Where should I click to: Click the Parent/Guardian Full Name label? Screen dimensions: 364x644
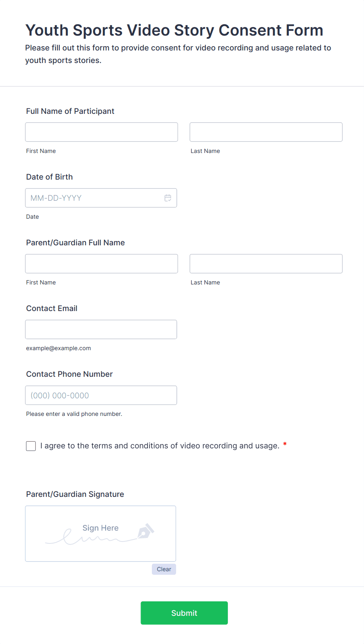pos(76,243)
